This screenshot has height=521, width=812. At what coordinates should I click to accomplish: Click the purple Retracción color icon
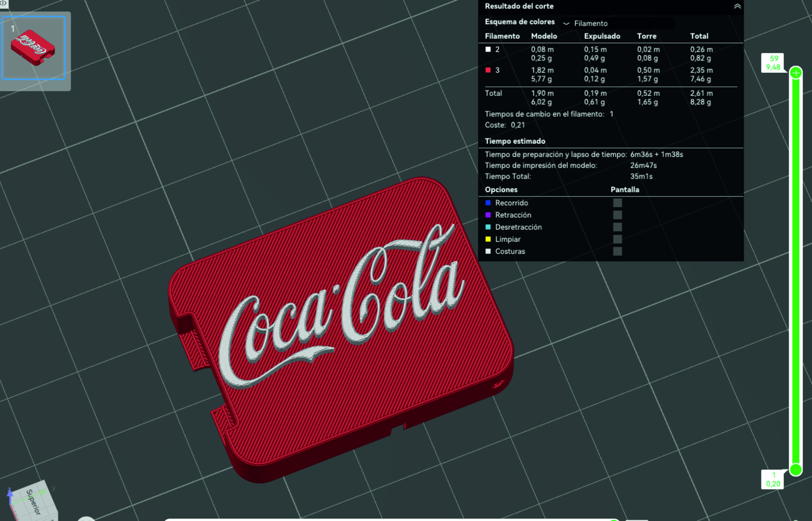(x=488, y=215)
